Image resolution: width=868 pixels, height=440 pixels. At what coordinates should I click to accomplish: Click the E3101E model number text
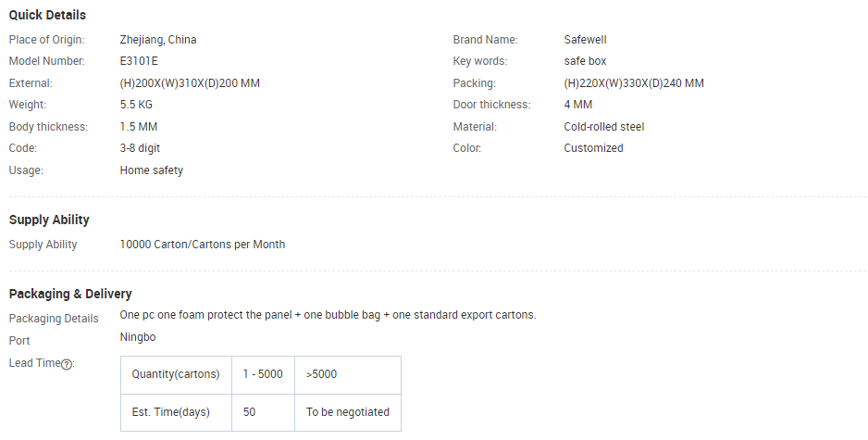click(x=139, y=61)
